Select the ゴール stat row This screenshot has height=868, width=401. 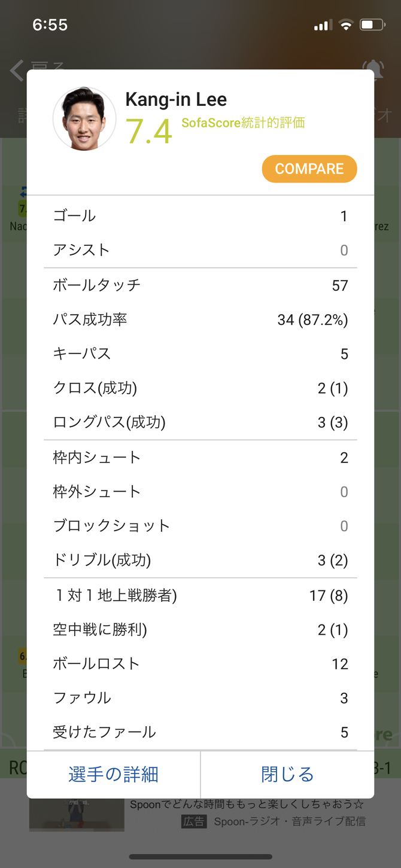click(x=200, y=216)
